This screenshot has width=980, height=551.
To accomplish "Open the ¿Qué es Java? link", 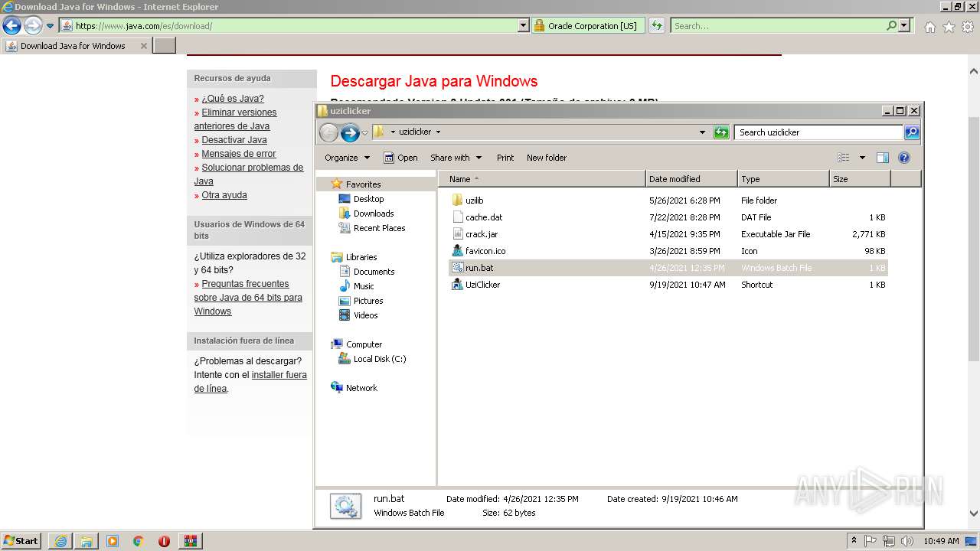I will point(233,99).
